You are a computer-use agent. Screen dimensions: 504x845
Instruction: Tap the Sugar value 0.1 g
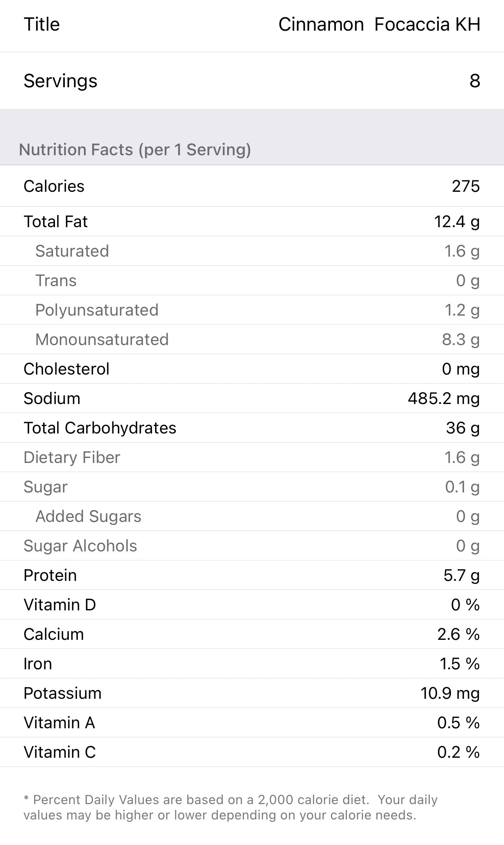[462, 487]
